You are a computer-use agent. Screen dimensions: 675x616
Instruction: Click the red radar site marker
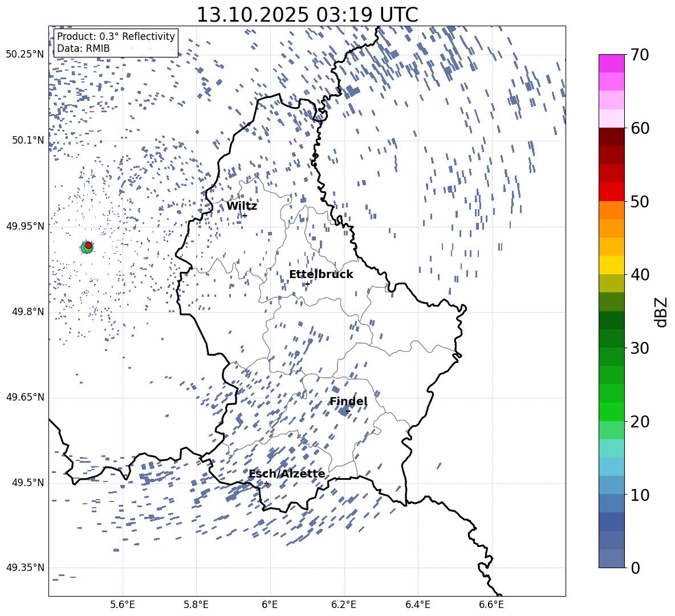click(88, 245)
